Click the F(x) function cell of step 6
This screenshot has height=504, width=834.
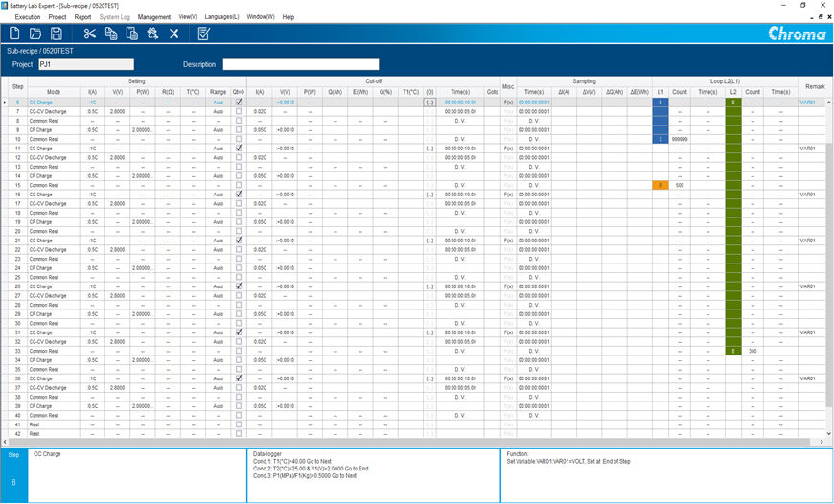(508, 103)
